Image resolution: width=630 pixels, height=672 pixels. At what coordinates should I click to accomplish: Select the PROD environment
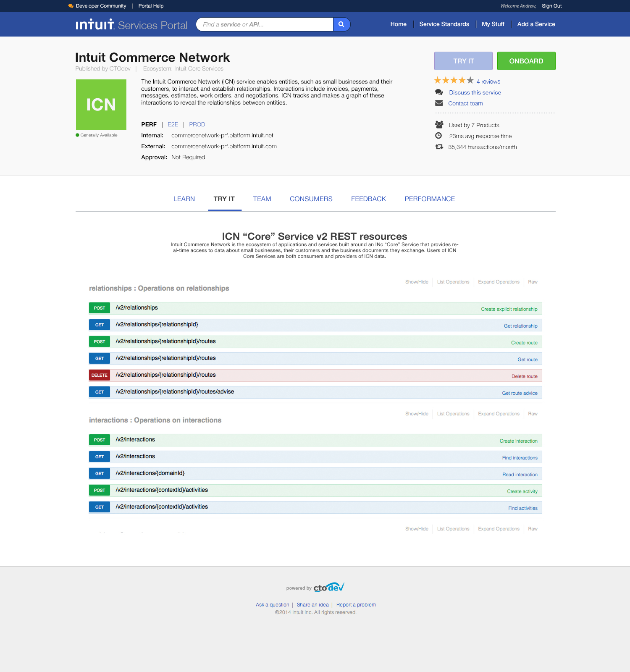click(x=197, y=124)
